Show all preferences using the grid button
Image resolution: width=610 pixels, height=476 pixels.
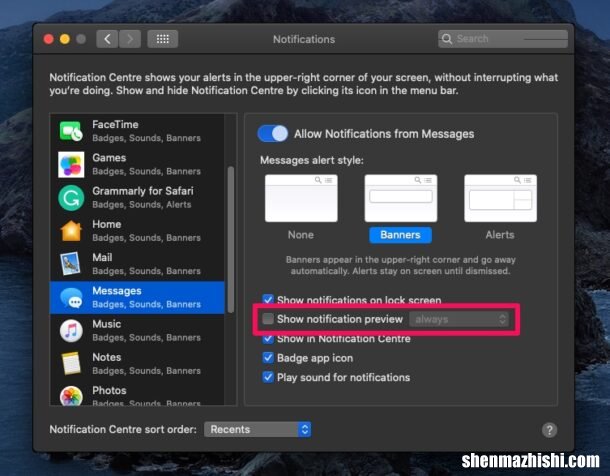(163, 39)
